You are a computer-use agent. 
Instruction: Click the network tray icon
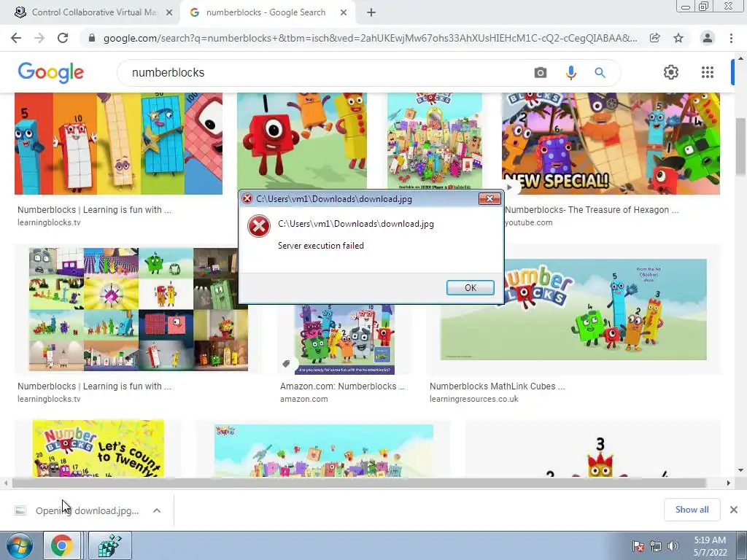pyautogui.click(x=656, y=546)
